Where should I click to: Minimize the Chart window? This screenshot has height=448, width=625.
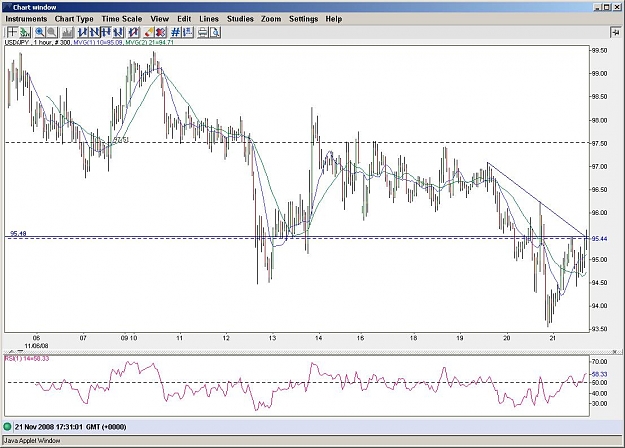597,7
